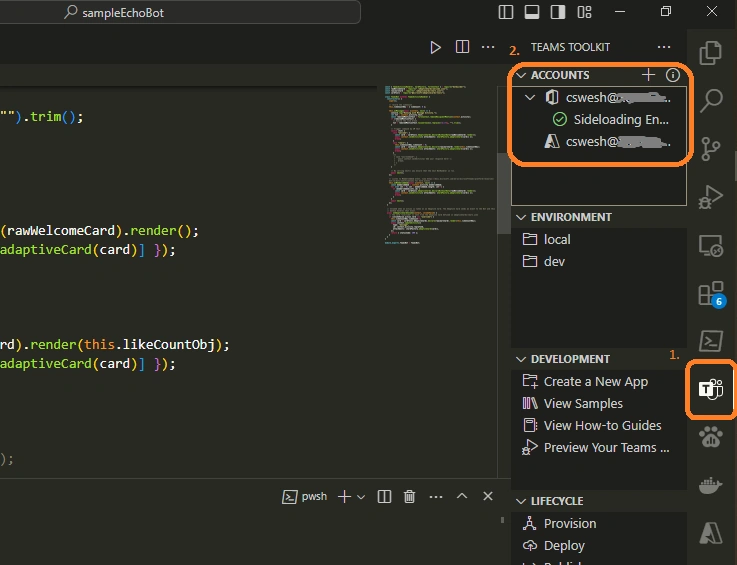Screen dimensions: 737x565
Task: Open the Azure view in activity bar
Action: click(710, 534)
